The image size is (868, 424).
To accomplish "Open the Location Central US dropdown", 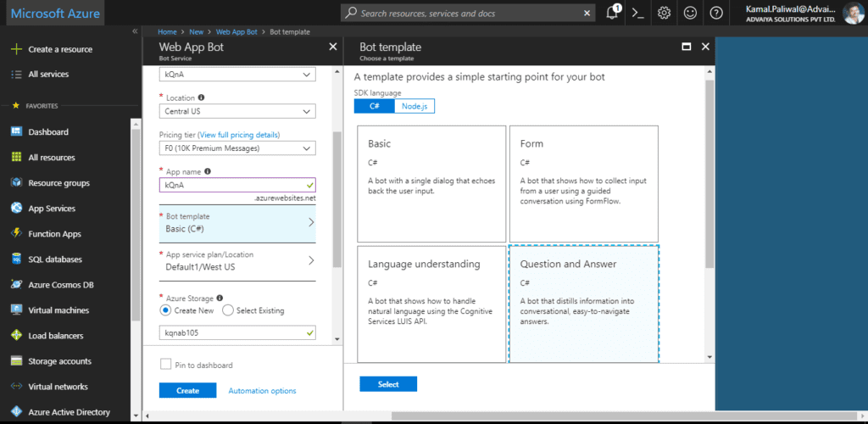I will pos(237,111).
